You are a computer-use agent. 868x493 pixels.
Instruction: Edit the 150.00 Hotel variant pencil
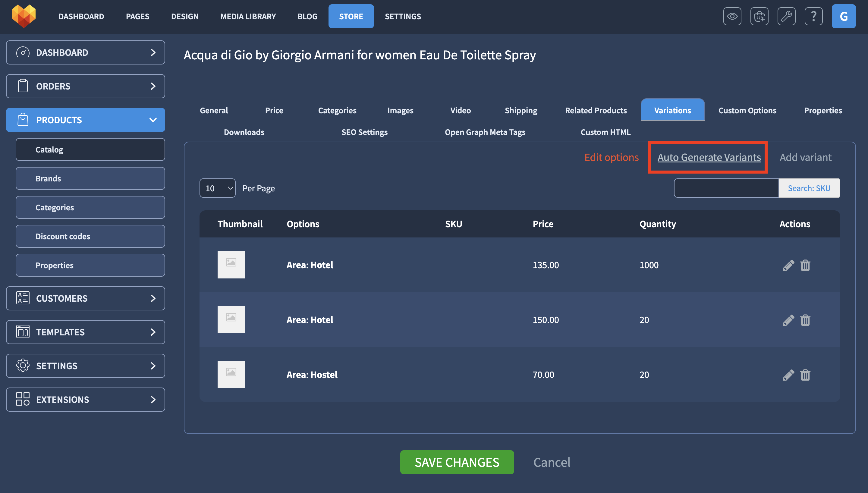click(x=788, y=320)
